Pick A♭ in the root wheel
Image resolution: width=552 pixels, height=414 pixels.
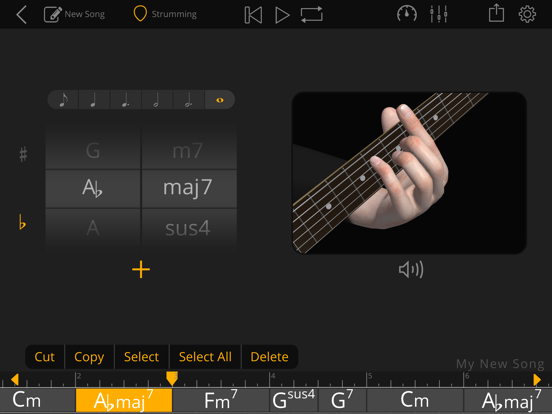point(93,188)
